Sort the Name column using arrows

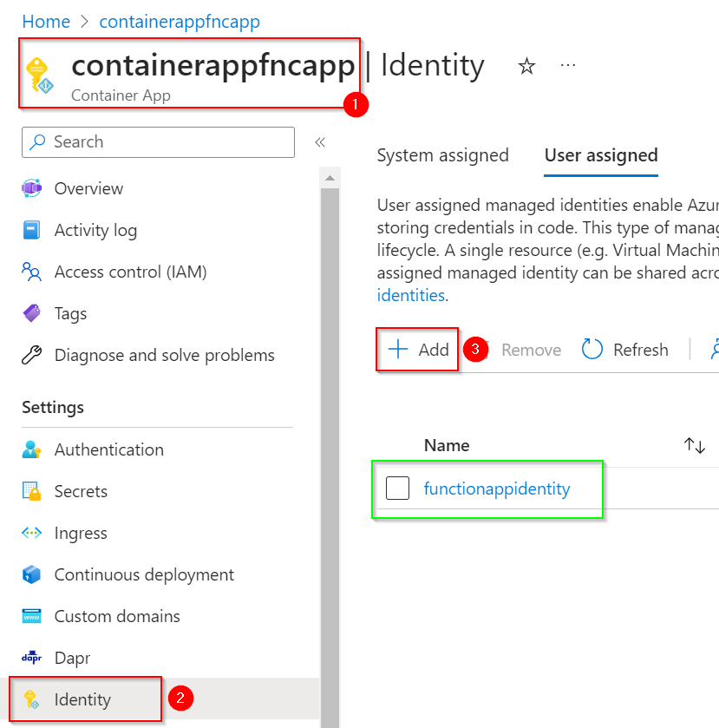click(694, 445)
